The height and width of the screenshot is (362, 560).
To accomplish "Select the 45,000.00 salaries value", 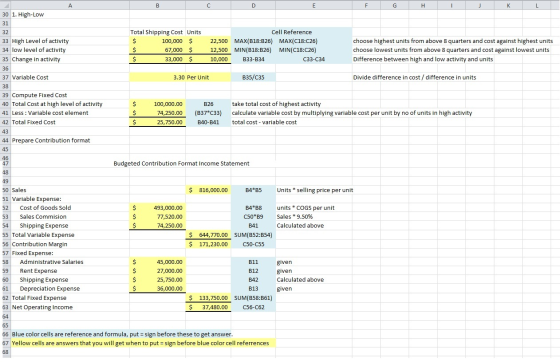I will [x=158, y=262].
